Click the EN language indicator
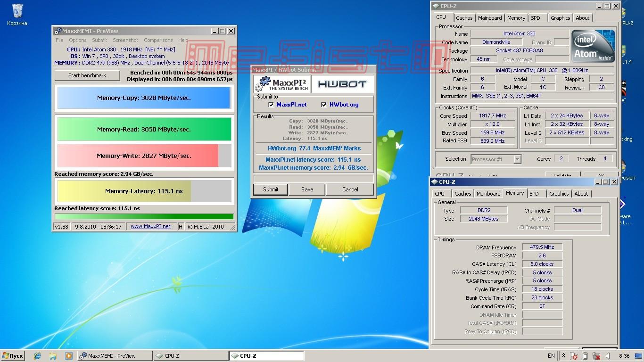Viewport: 644px width, 362px height. tap(551, 356)
